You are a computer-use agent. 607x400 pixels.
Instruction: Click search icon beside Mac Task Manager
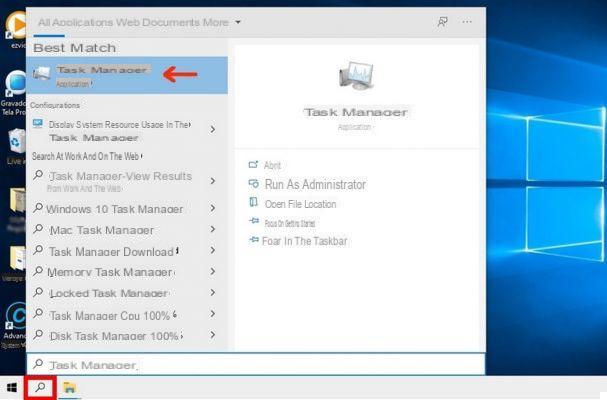tap(38, 228)
